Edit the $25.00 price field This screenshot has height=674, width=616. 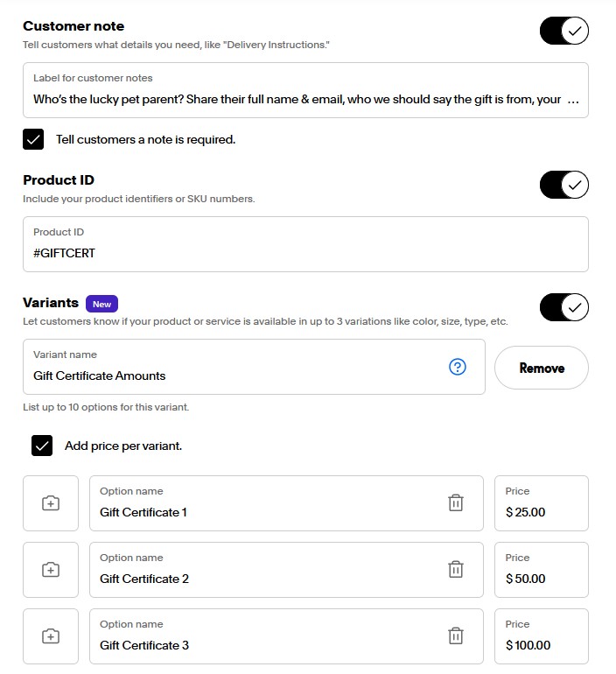542,503
